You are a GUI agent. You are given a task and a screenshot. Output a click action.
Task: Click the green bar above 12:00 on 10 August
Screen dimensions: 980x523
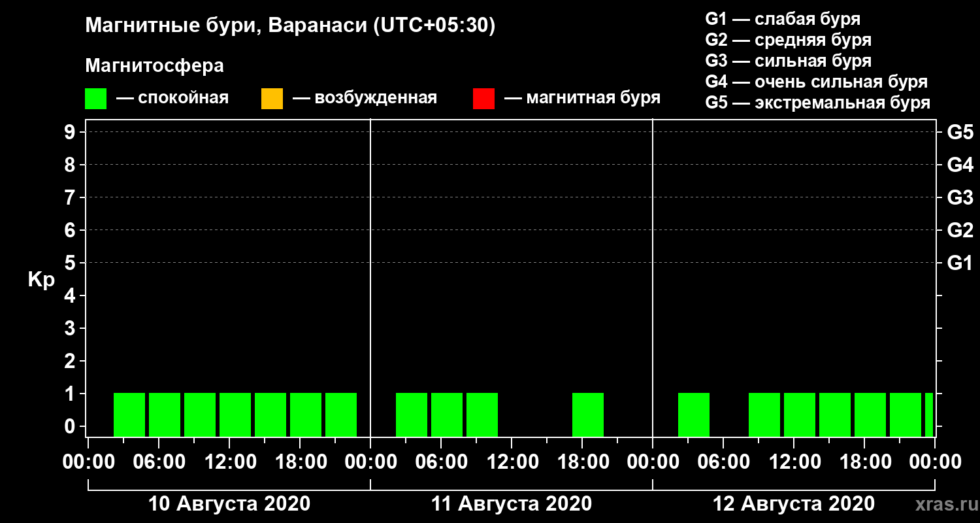pos(235,414)
